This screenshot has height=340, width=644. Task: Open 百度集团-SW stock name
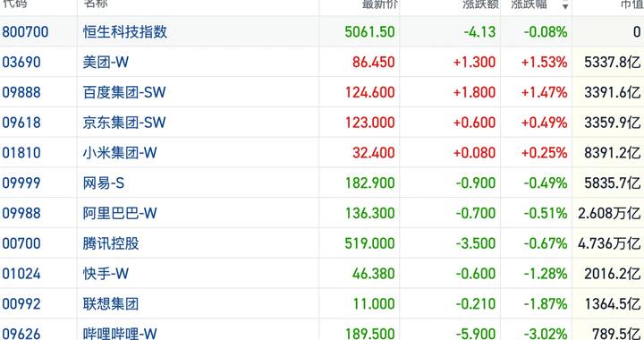pos(124,92)
